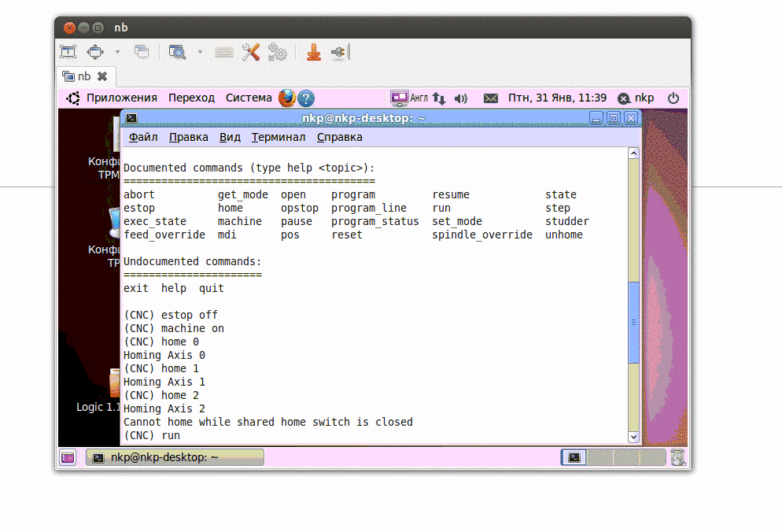Viewport: 782px width, 532px height.
Task: Click the date and time Птн, 31 Янв
Action: point(557,98)
